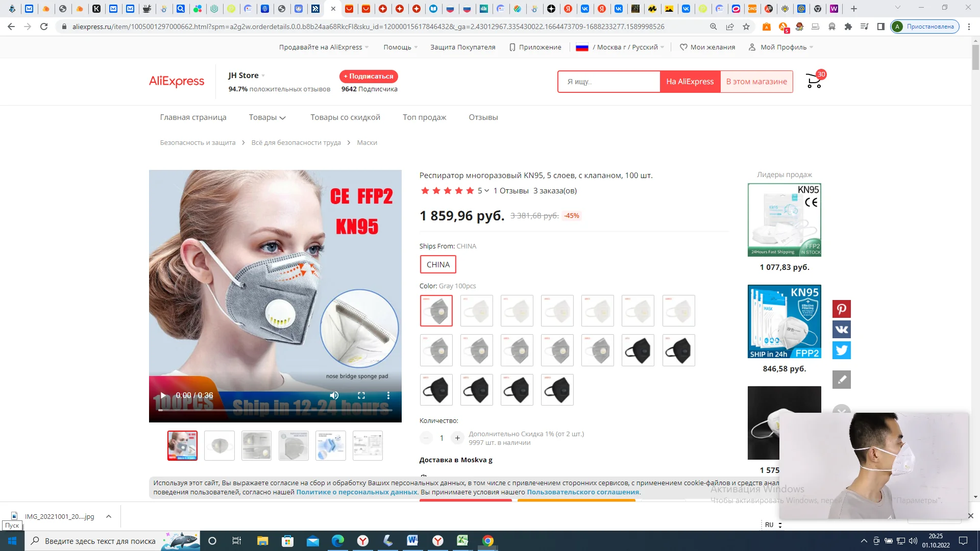Select the Gray 100pcs mask variant

click(436, 311)
